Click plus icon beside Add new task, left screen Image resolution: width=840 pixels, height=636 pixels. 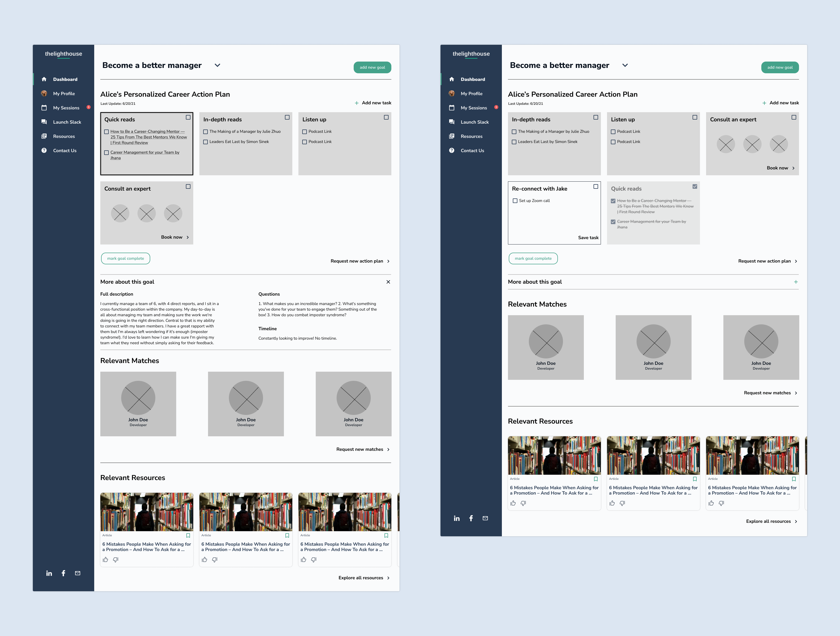coord(356,103)
